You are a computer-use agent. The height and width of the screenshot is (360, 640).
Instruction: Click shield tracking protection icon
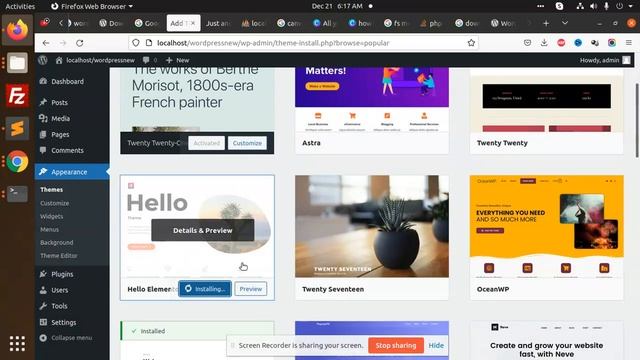[136, 43]
